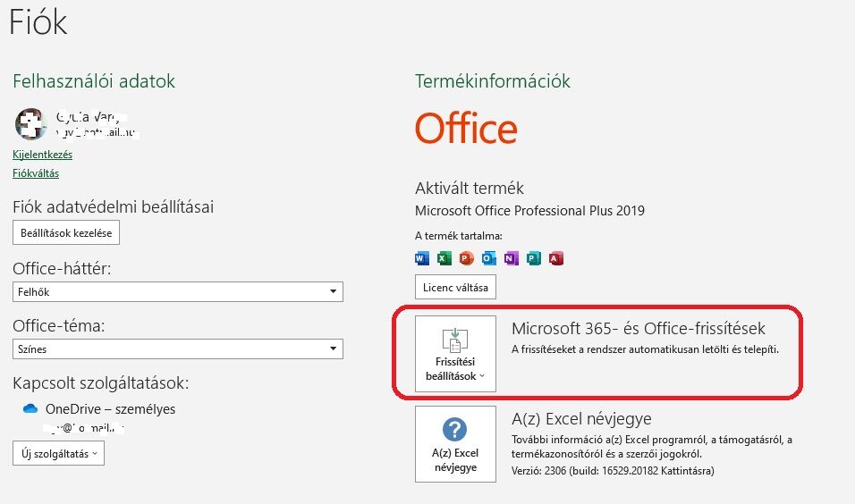
Task: Open the Office-téma Színes dropdown
Action: [x=178, y=349]
